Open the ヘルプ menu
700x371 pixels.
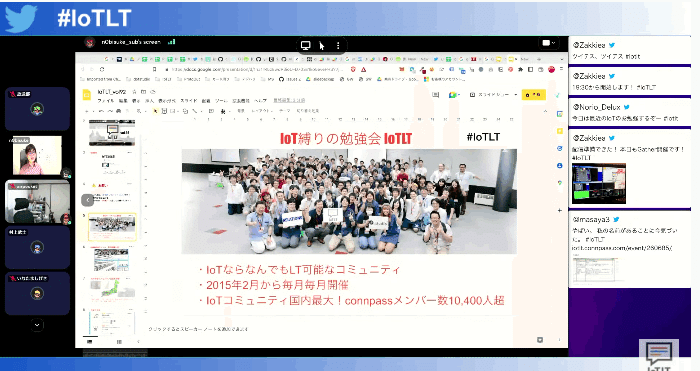coord(260,100)
